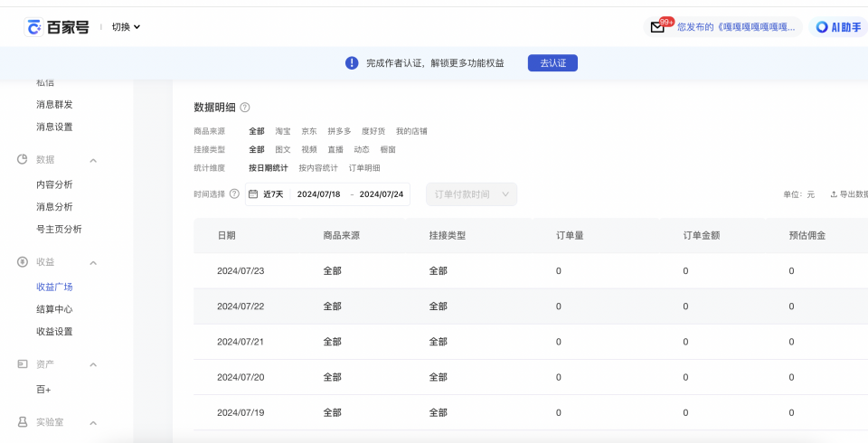Click the end date 2024/07/24 field
Screen dimensions: 868x443
pyautogui.click(x=382, y=194)
